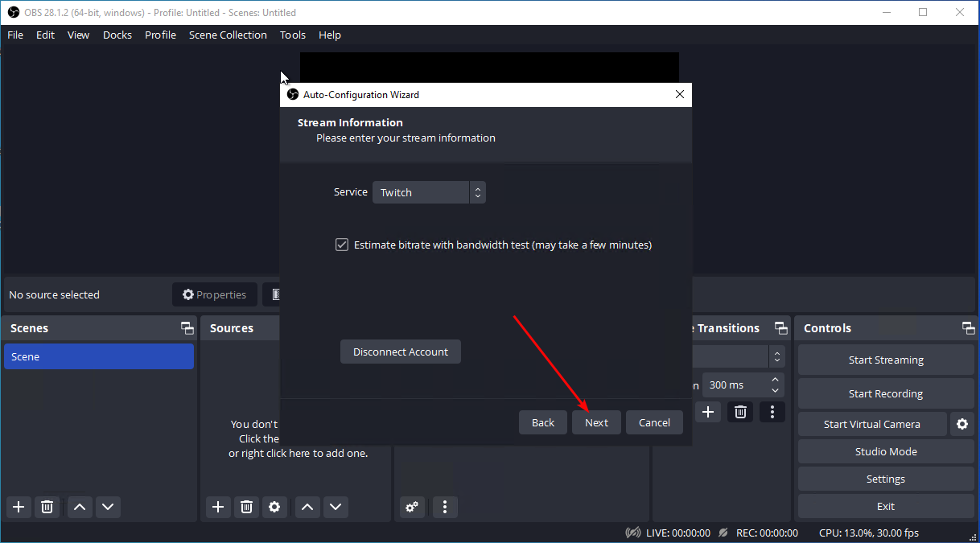
Task: Delete the scene transition trash icon
Action: click(x=740, y=412)
